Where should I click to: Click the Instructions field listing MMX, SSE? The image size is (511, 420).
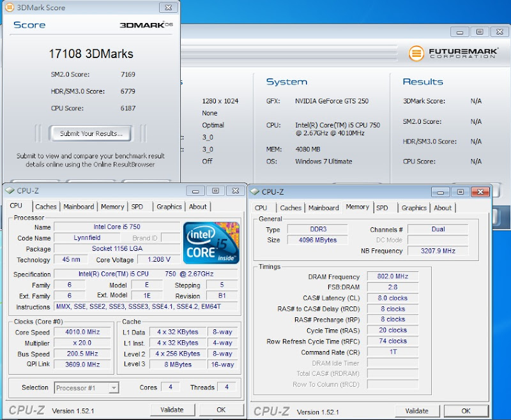pyautogui.click(x=146, y=306)
